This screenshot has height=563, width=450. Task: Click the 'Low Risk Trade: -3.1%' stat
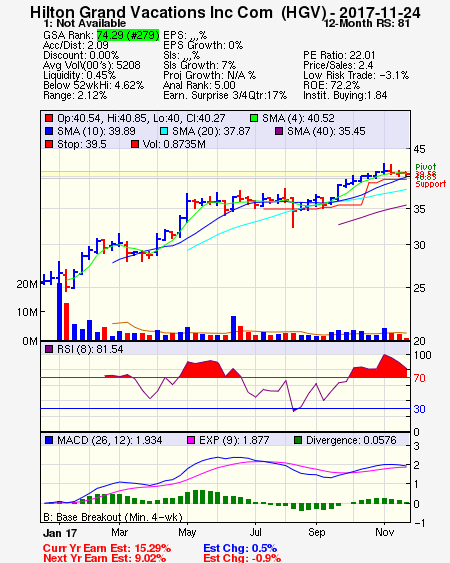click(356, 75)
